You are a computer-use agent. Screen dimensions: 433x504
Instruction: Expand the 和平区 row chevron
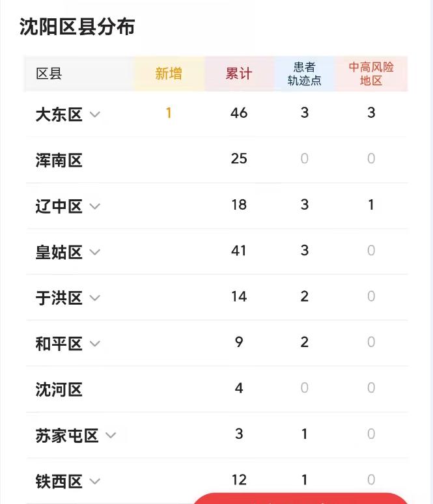95,344
